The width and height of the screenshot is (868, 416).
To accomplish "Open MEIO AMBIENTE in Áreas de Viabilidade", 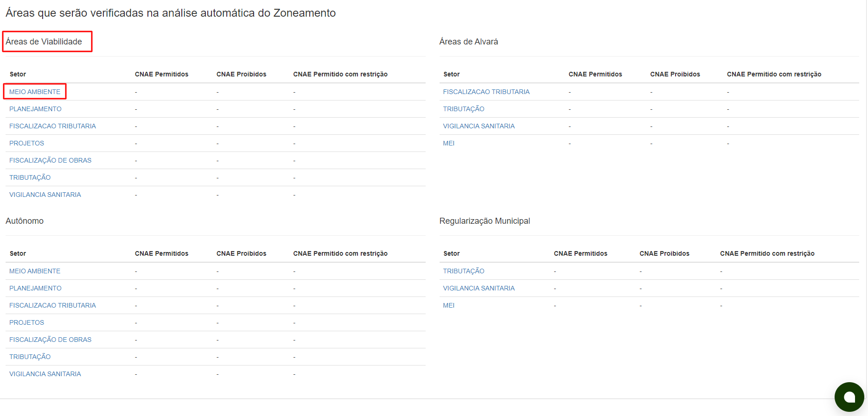I will pos(35,92).
